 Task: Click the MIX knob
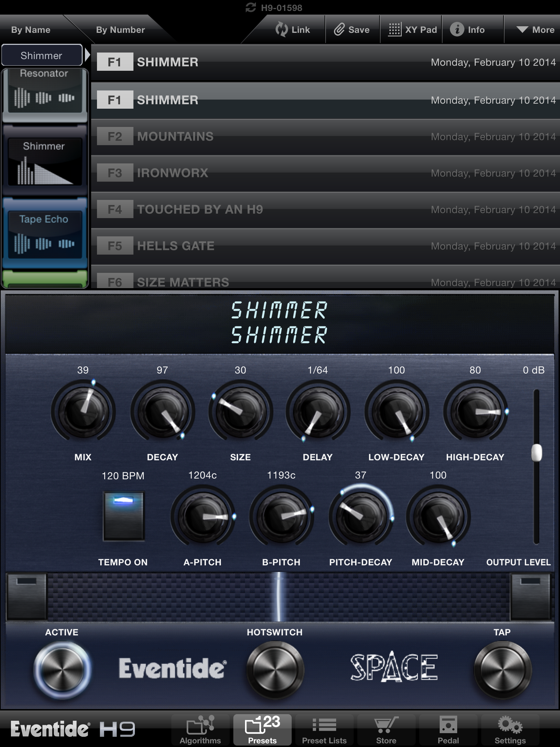[x=83, y=411]
